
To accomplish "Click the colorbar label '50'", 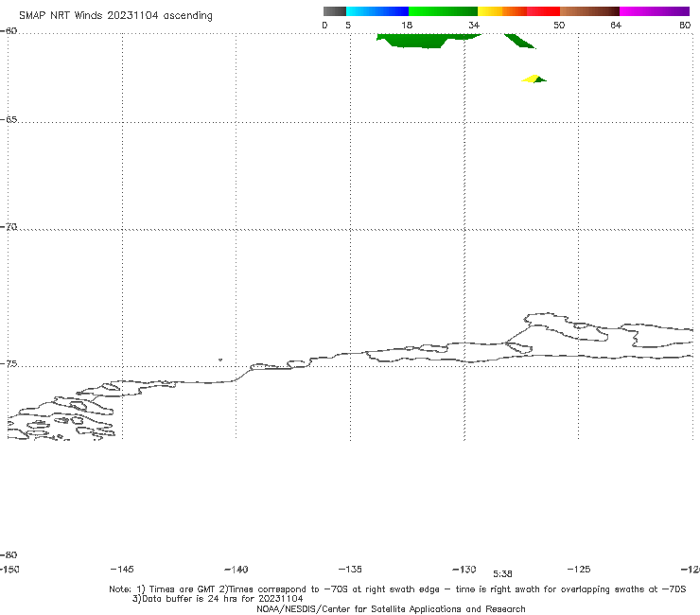I will point(559,25).
